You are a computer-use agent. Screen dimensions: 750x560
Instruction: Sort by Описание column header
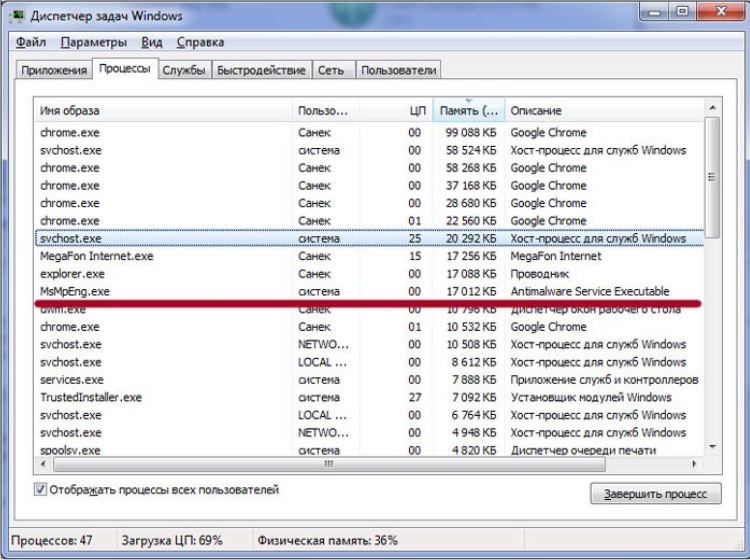tap(605, 110)
